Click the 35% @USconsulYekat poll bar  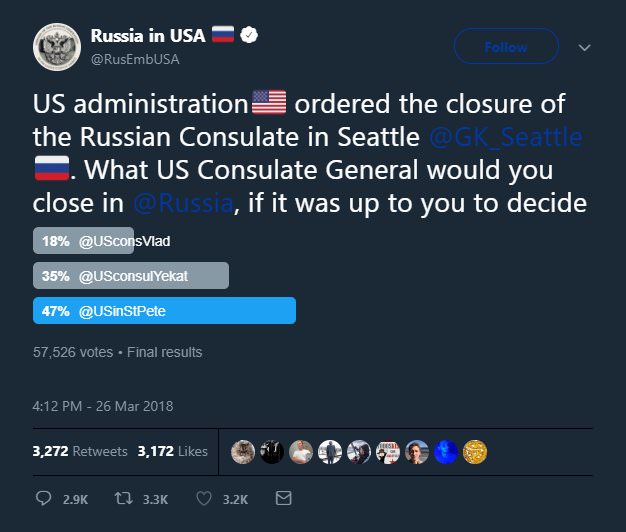click(x=131, y=276)
